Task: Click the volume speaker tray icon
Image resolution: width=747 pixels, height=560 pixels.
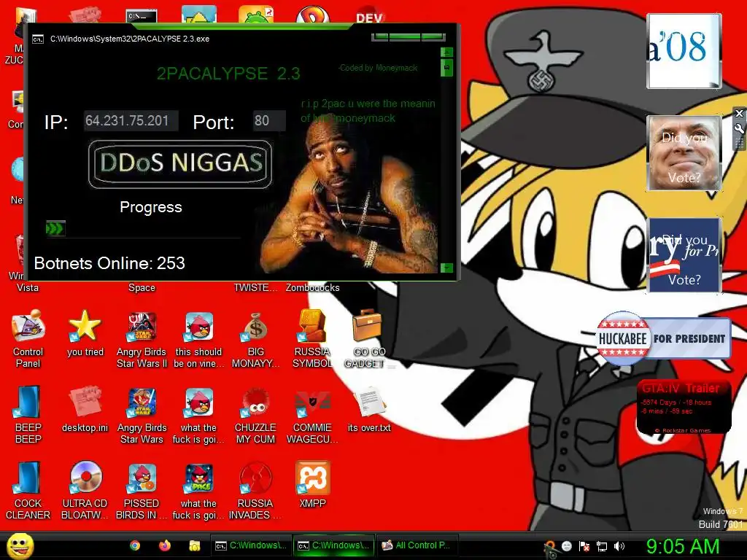Action: 619,546
